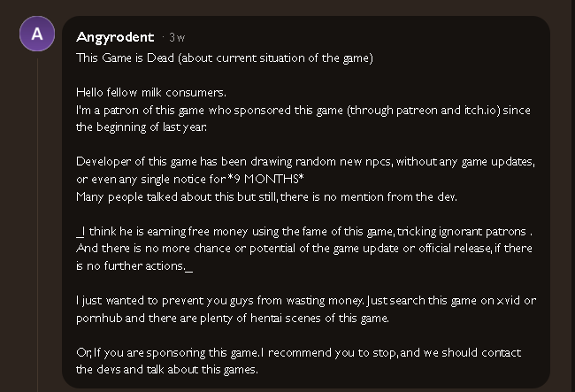Click the 'the devs and talk about' line
This screenshot has width=575, height=392.
point(167,369)
